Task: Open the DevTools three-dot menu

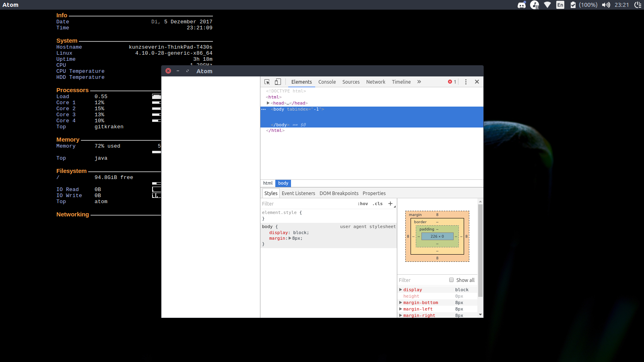Action: pos(466,82)
